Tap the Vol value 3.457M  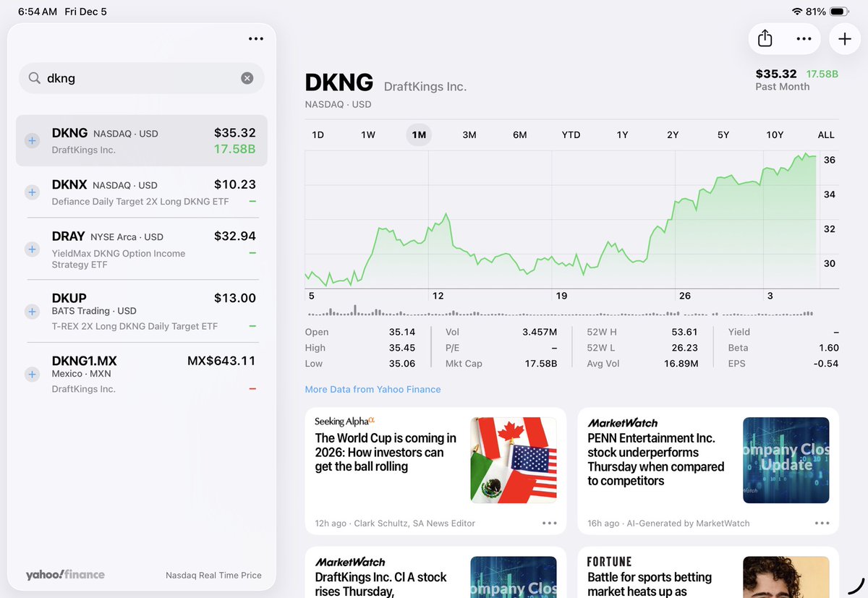[540, 332]
